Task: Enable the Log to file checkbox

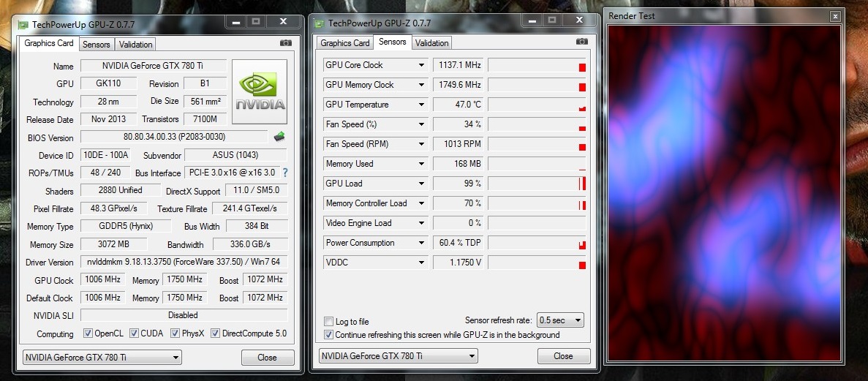Action: point(329,322)
